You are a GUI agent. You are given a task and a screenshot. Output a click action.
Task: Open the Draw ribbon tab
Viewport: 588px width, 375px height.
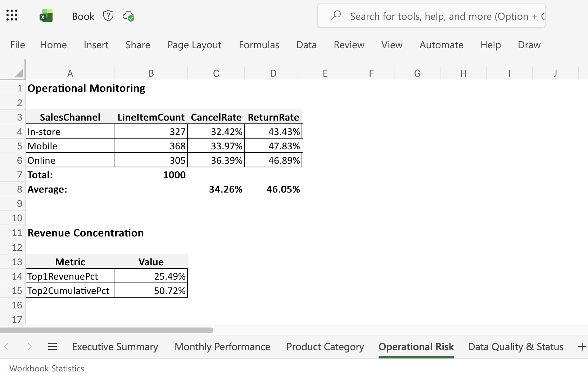point(529,45)
